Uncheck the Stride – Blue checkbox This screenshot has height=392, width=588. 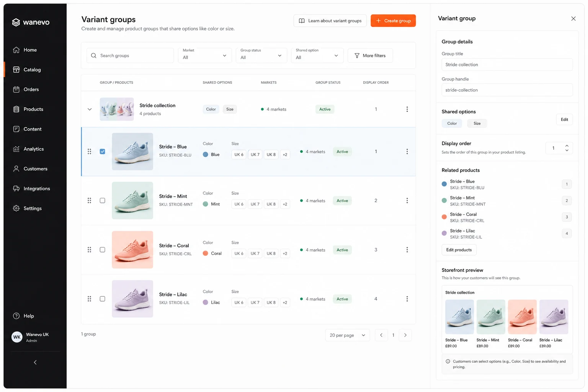tap(102, 152)
